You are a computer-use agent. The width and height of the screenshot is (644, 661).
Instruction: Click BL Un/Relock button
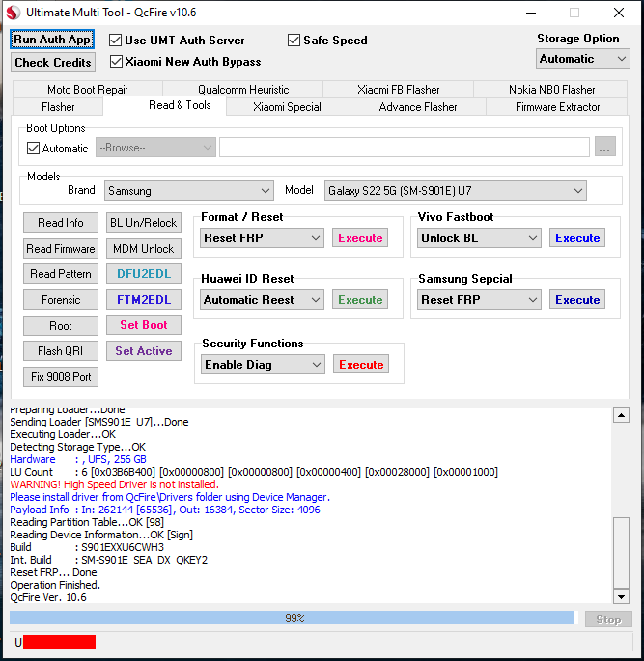point(144,223)
